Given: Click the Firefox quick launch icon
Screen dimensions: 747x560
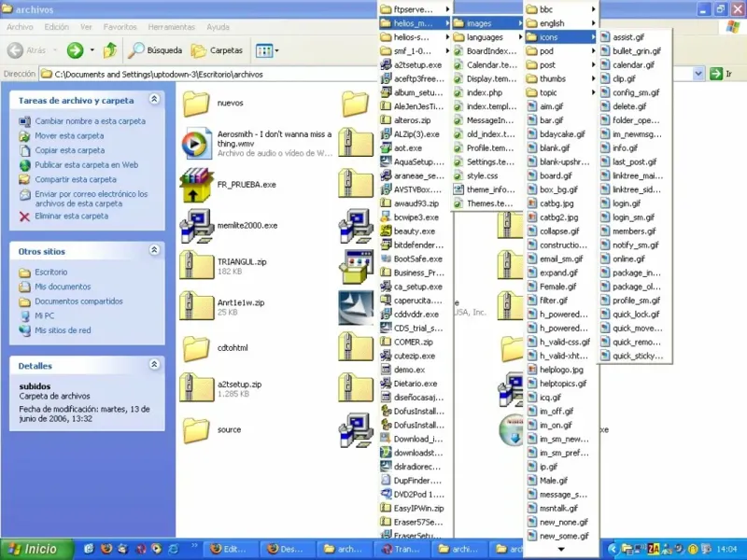Looking at the screenshot, I should (x=106, y=549).
